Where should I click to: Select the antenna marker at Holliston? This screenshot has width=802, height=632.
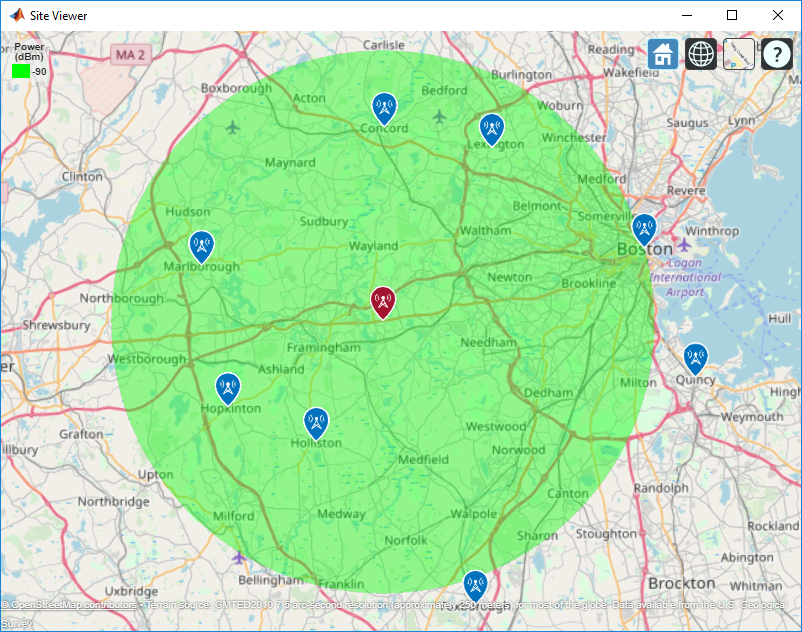pyautogui.click(x=316, y=424)
